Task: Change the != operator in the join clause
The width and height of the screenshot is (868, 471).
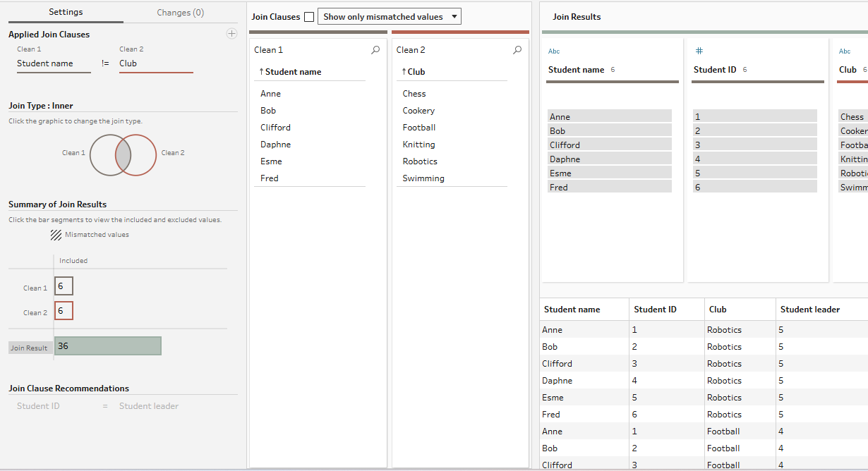Action: (x=105, y=63)
